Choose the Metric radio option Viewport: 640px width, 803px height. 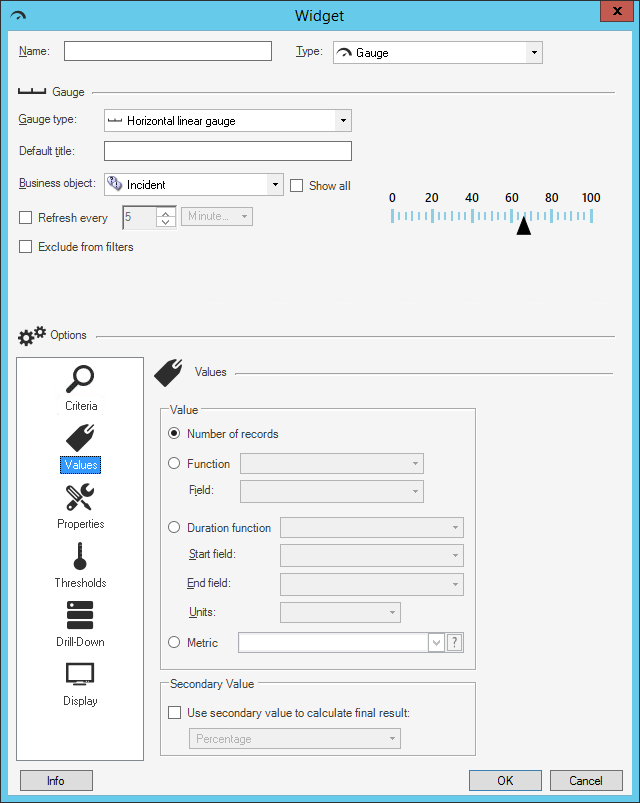coord(174,642)
